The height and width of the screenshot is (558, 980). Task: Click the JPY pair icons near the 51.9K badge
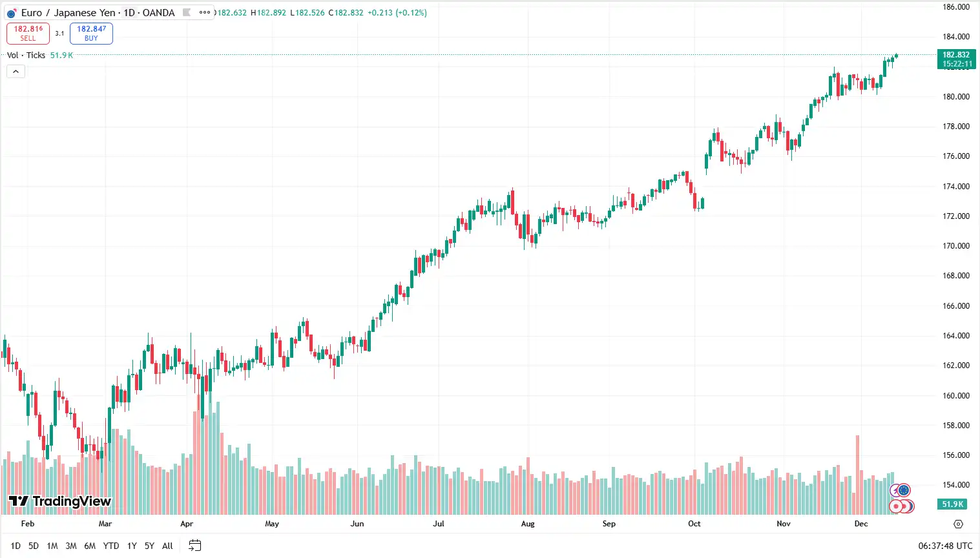tap(901, 506)
